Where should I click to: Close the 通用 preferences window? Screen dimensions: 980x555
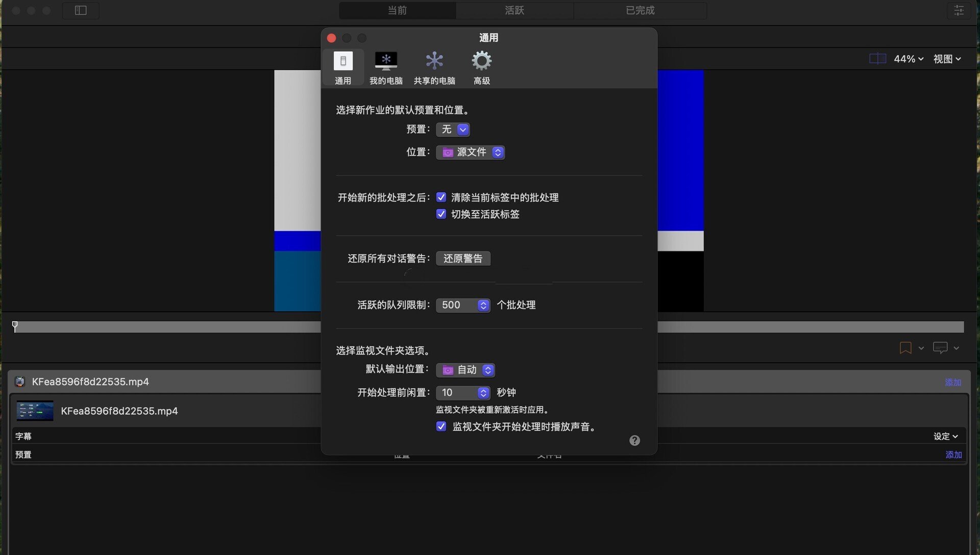331,38
